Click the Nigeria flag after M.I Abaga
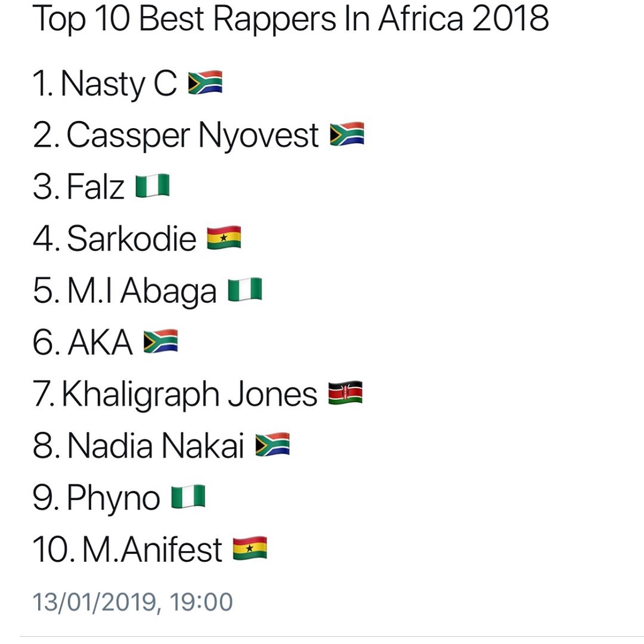Image resolution: width=644 pixels, height=644 pixels. (x=245, y=290)
